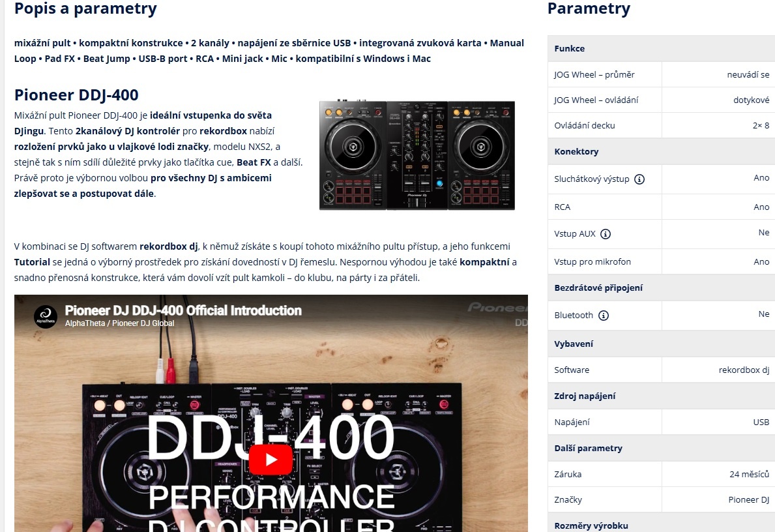The height and width of the screenshot is (532, 775).
Task: Click the JOG Wheel – ovládání row label
Action: [x=596, y=100]
